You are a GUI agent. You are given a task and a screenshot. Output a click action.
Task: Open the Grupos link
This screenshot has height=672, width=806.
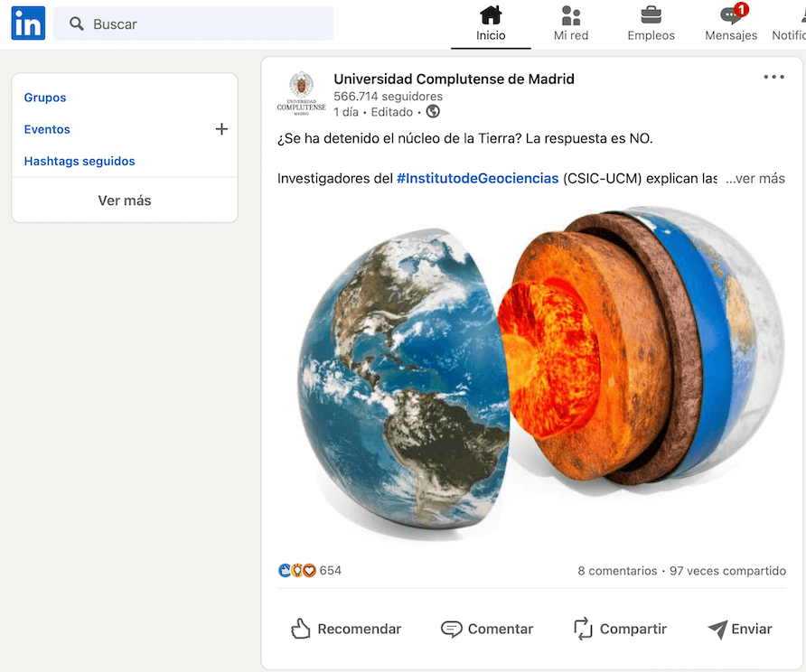click(x=45, y=98)
